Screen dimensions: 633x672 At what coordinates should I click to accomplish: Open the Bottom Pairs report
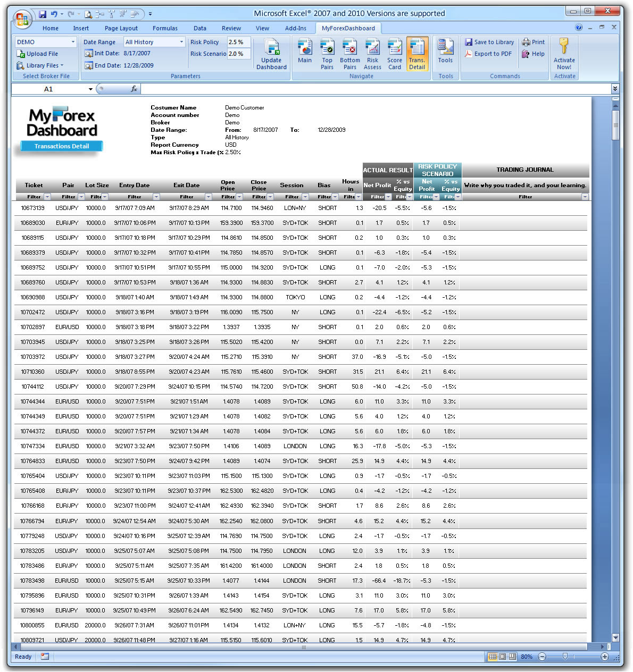click(350, 54)
